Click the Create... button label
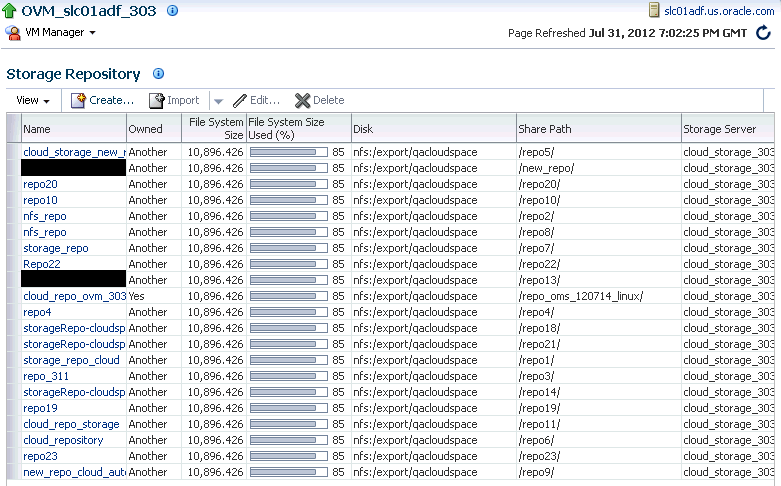The image size is (781, 486). pyautogui.click(x=112, y=100)
